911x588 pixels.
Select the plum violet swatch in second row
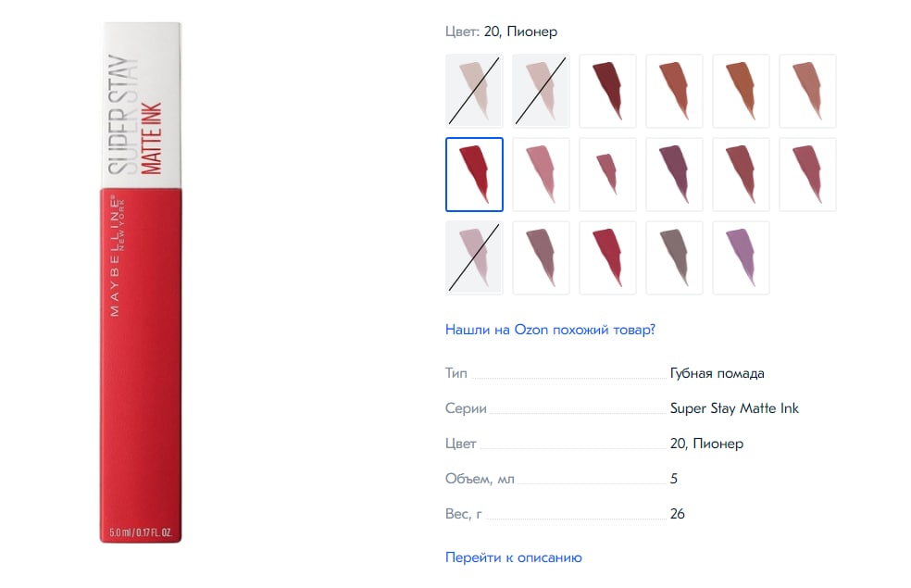pyautogui.click(x=674, y=174)
